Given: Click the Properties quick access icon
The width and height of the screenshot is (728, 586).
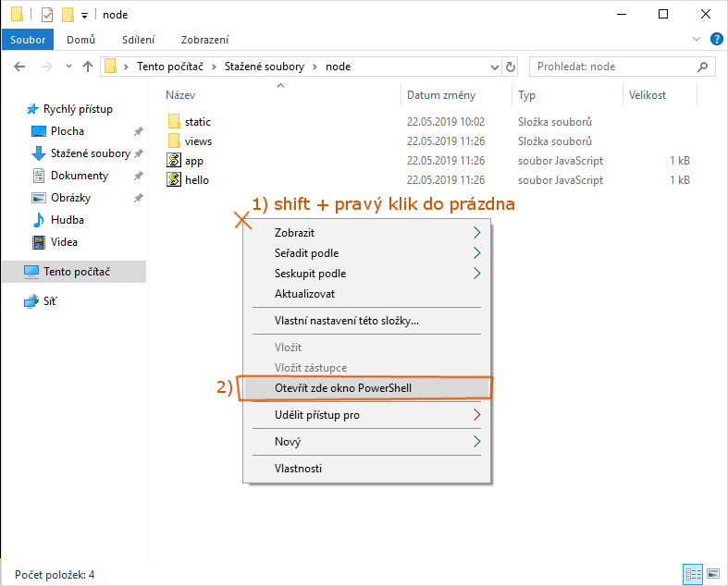Looking at the screenshot, I should click(x=47, y=15).
